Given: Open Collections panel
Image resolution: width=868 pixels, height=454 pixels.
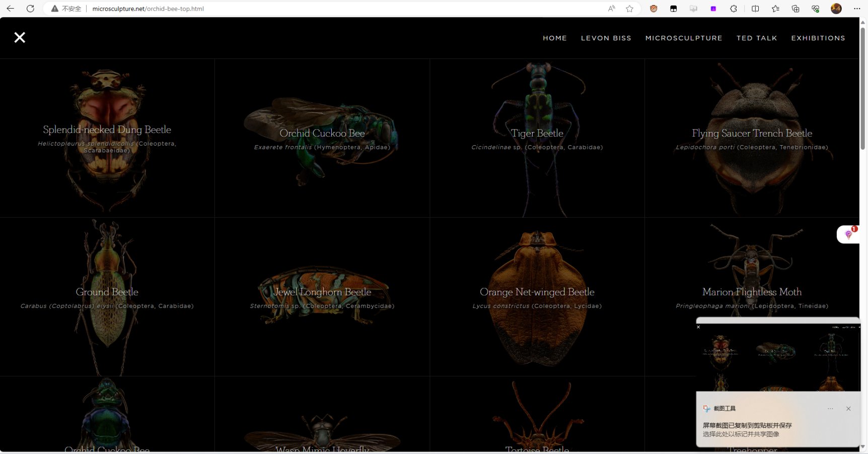Looking at the screenshot, I should tap(795, 9).
